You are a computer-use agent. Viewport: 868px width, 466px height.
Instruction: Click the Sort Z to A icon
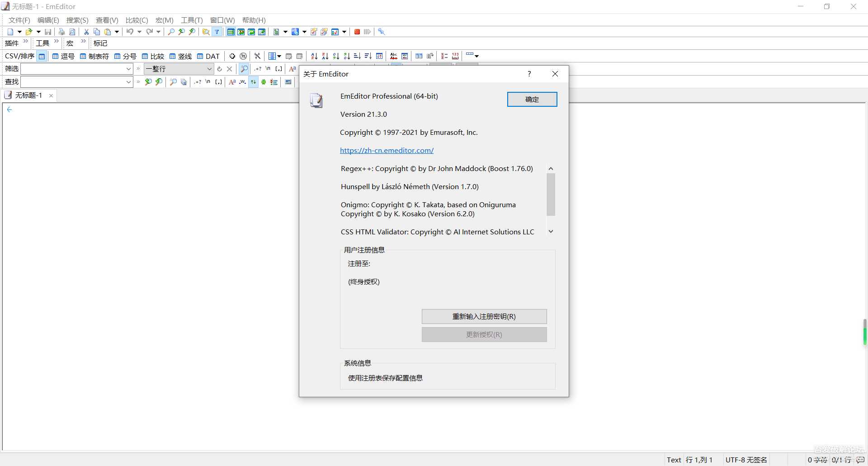pyautogui.click(x=325, y=56)
